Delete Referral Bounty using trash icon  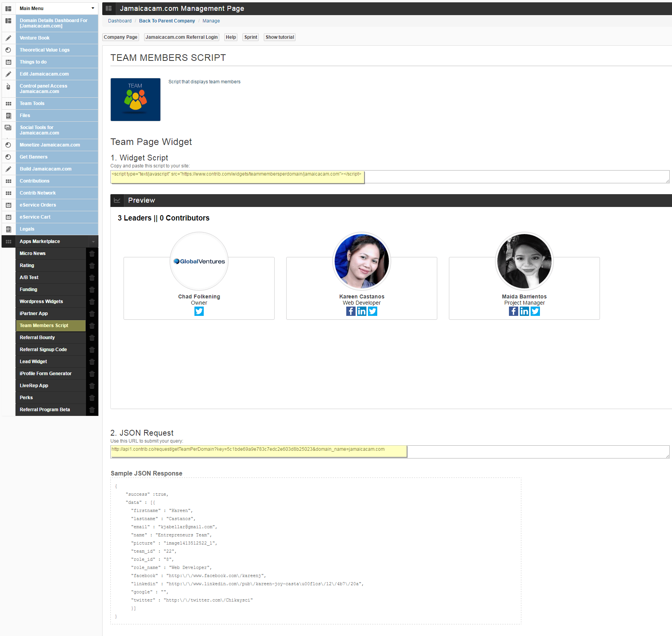pyautogui.click(x=92, y=338)
